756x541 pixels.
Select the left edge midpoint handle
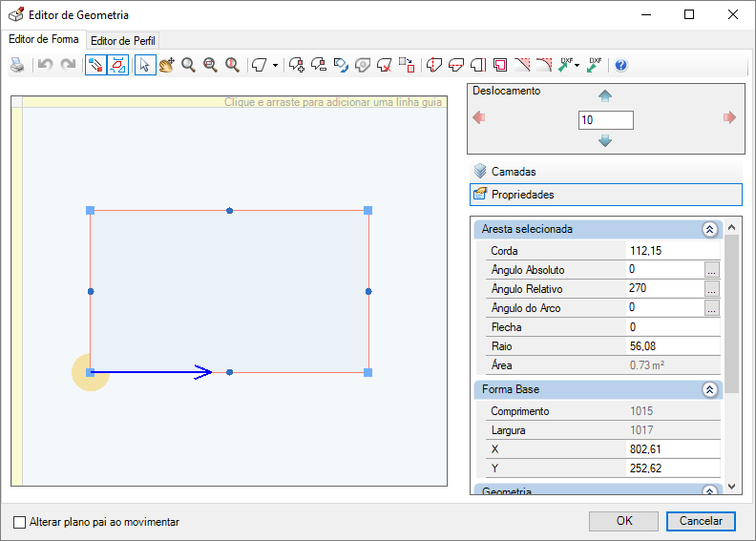click(91, 291)
